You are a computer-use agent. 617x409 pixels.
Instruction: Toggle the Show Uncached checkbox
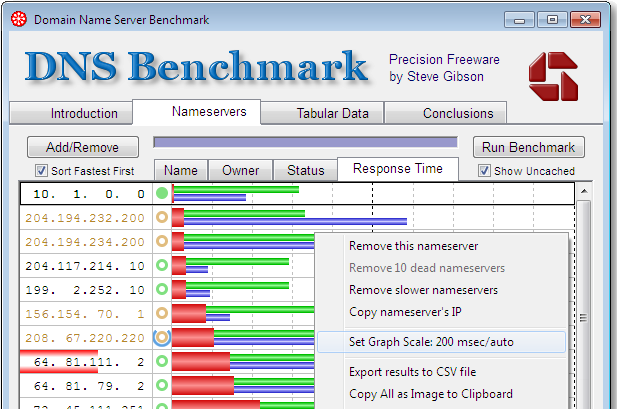[485, 170]
